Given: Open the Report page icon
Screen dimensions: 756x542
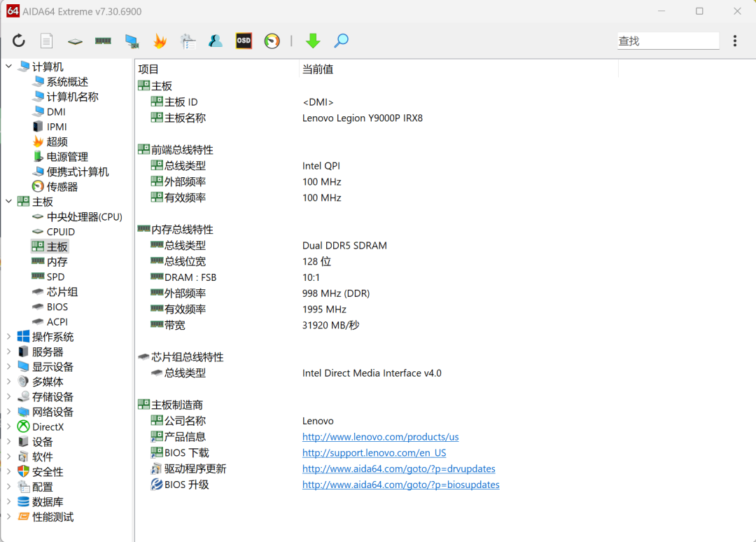Looking at the screenshot, I should 47,41.
